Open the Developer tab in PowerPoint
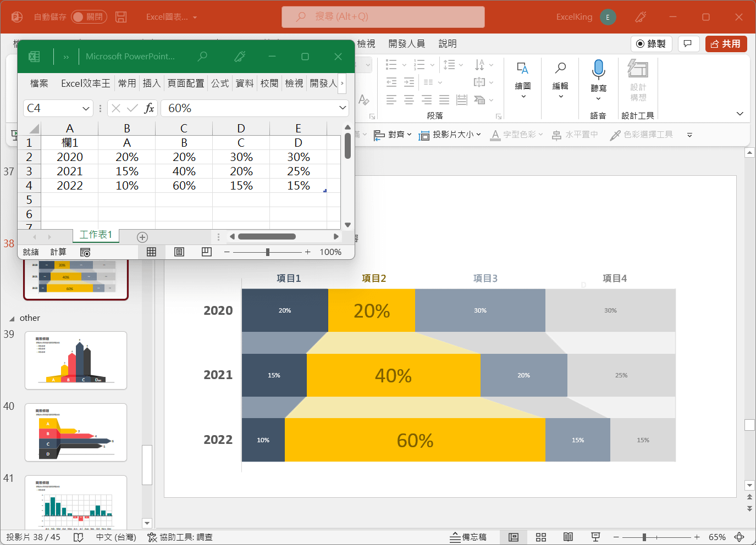The image size is (756, 545). pyautogui.click(x=406, y=43)
